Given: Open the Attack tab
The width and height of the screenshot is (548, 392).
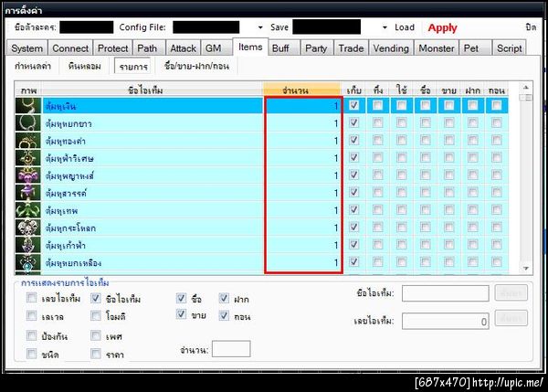Looking at the screenshot, I should pyautogui.click(x=184, y=48).
